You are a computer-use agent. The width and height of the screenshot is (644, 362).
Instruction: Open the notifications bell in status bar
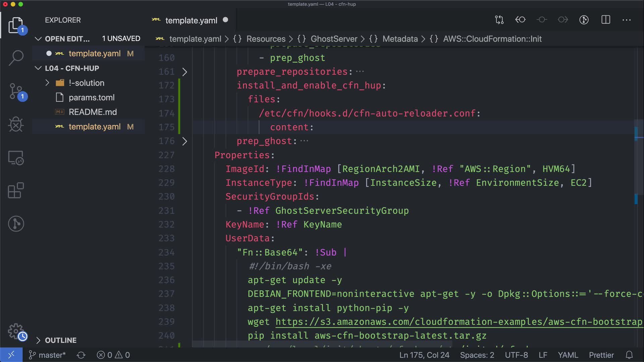pos(629,355)
